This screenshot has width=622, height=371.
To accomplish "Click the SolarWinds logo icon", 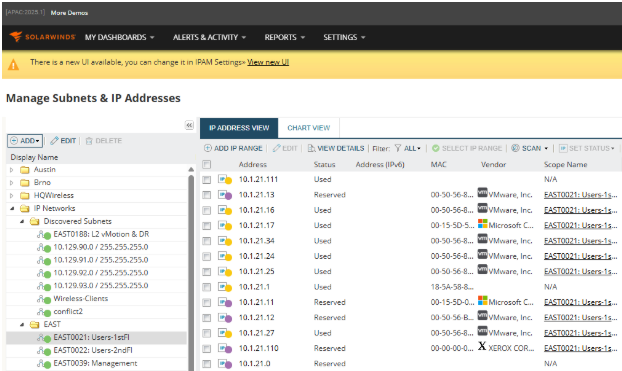I will [x=16, y=37].
